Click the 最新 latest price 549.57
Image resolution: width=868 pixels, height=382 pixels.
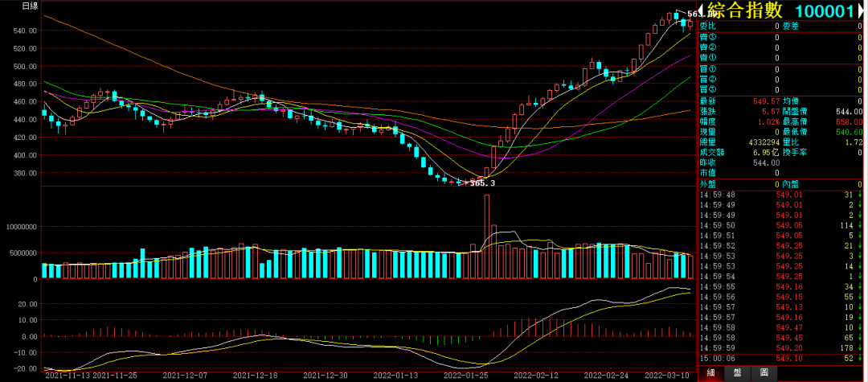click(x=767, y=101)
